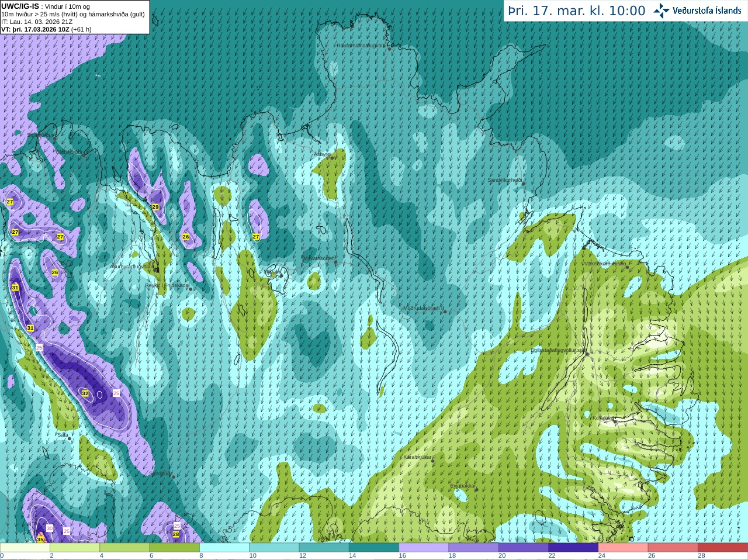The width and height of the screenshot is (748, 560).
Task: Click the Ólafsfjörður station marker
Action: [x=84, y=155]
